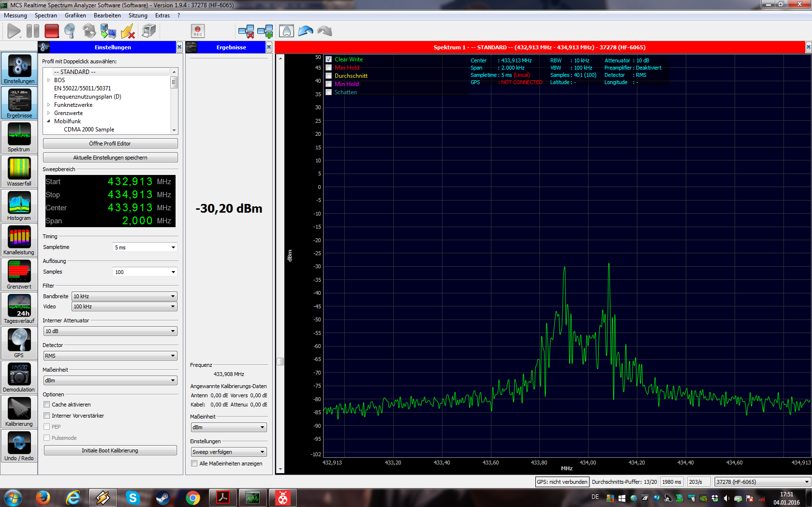The width and height of the screenshot is (812, 507).
Task: Click the REC record toolbar button
Action: pos(198,31)
